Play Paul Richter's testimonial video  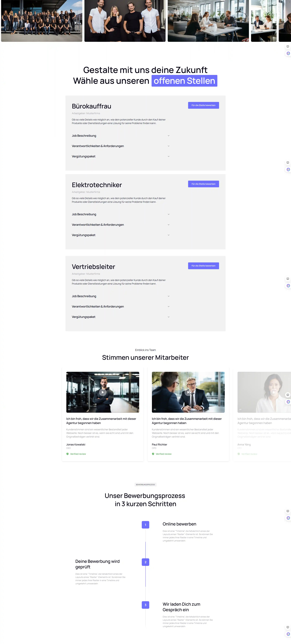click(188, 392)
